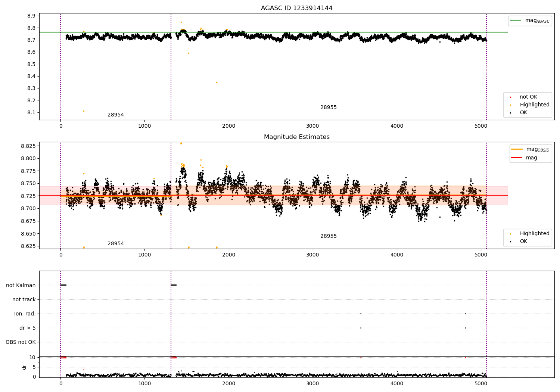Viewport: 560px width, 392px height.
Task: Click the '8.825' tick on middle plot
Action: click(28, 146)
